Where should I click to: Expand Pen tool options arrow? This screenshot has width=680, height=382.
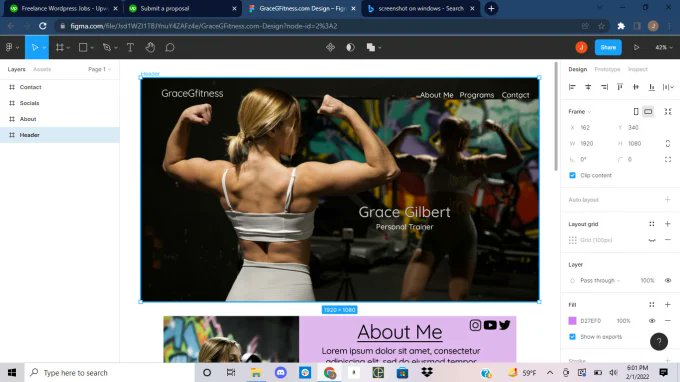coord(116,48)
